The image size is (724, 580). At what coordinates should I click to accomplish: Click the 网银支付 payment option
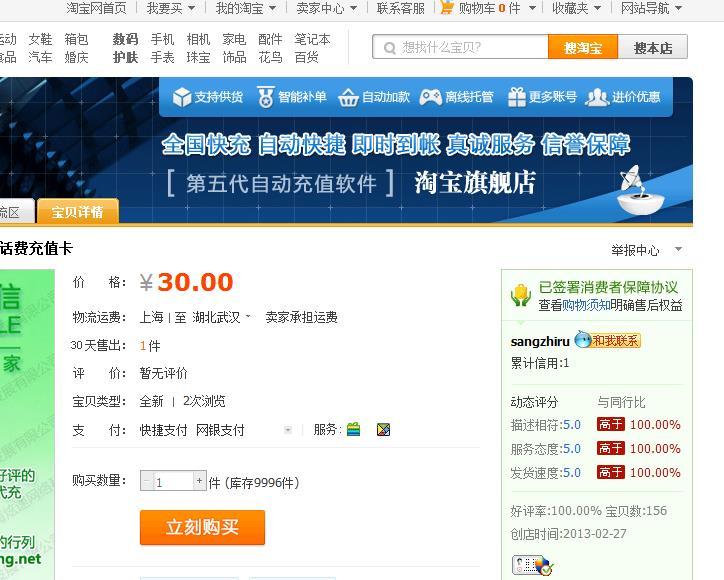pos(220,430)
